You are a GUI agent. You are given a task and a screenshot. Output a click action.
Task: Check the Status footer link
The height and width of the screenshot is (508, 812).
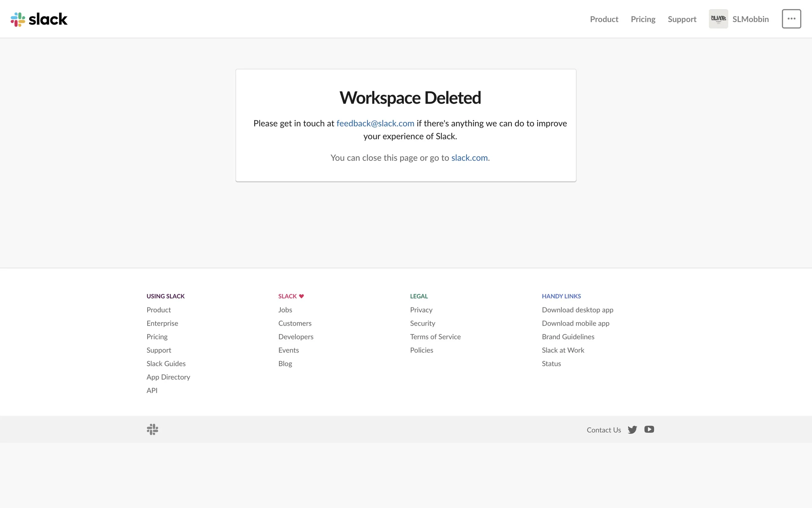coord(551,363)
